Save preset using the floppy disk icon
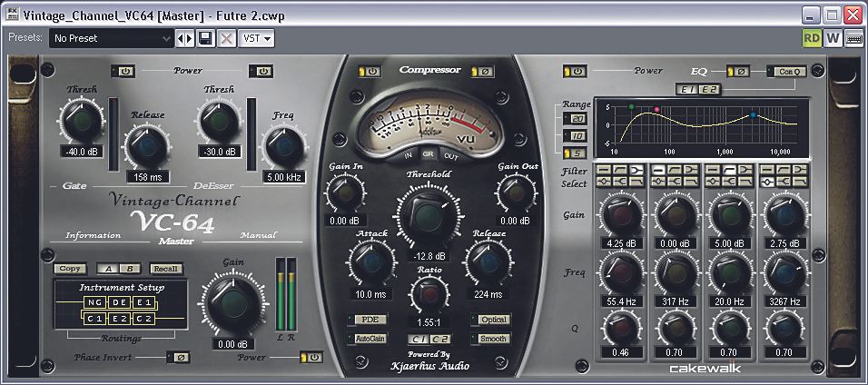 [206, 38]
